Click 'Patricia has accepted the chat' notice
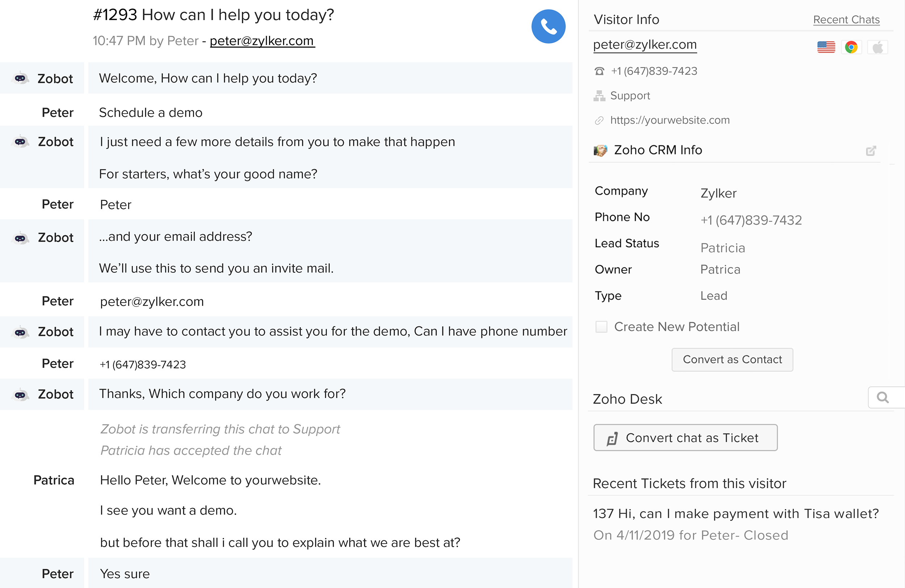Image resolution: width=905 pixels, height=588 pixels. pyautogui.click(x=191, y=450)
